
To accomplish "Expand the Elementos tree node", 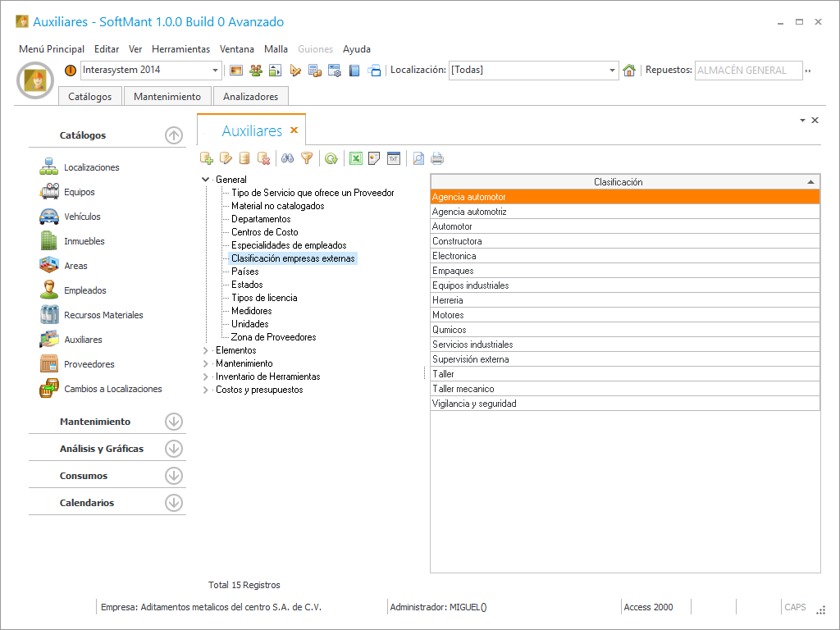I will pyautogui.click(x=206, y=350).
